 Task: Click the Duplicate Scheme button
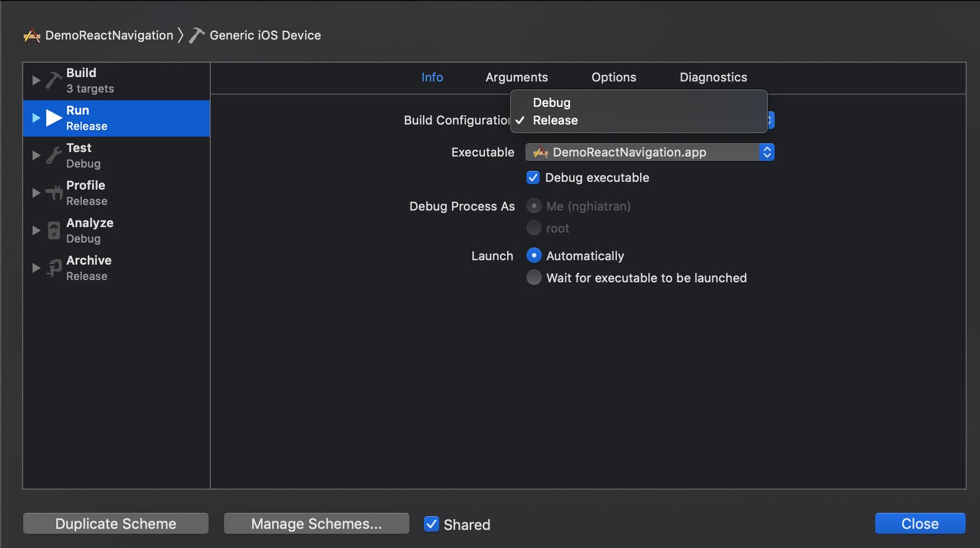pyautogui.click(x=116, y=524)
